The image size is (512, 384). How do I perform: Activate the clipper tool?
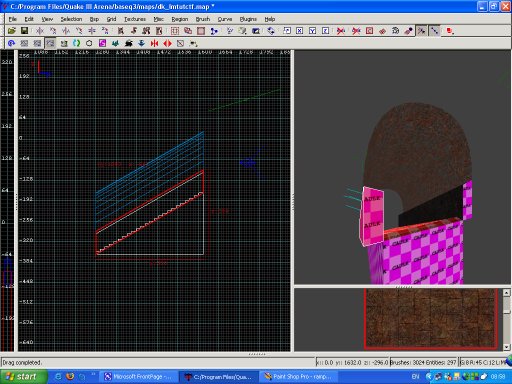[x=214, y=31]
